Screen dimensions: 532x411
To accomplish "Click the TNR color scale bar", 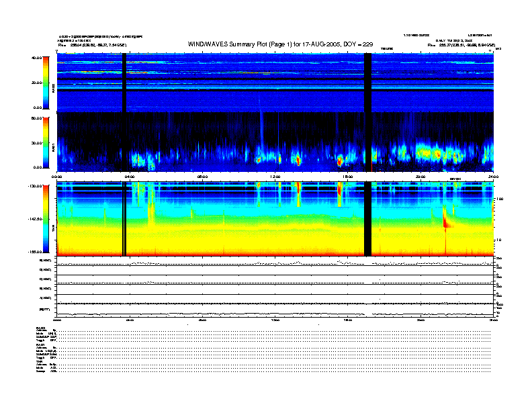I will 46,219.
